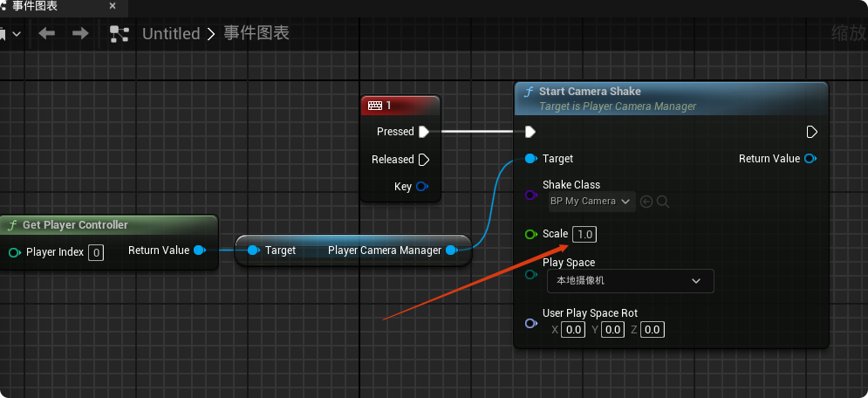Open the dropdown arrow beside navigation arrows
This screenshot has height=398, width=868.
(18, 34)
